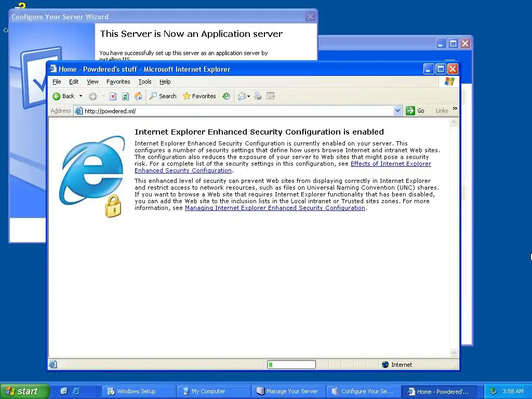Open the Search pane in the toolbar

coord(163,96)
